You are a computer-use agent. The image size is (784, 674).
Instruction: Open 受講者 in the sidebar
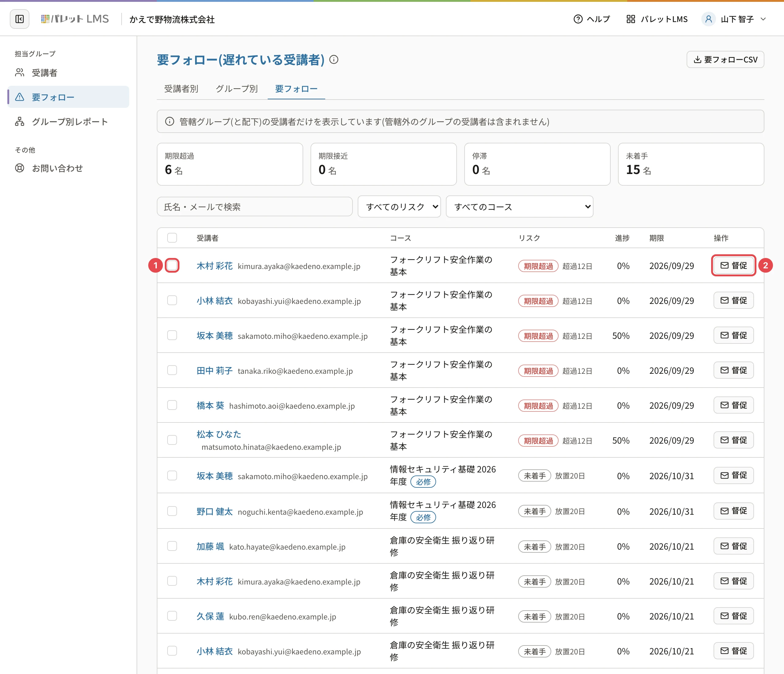click(x=68, y=72)
